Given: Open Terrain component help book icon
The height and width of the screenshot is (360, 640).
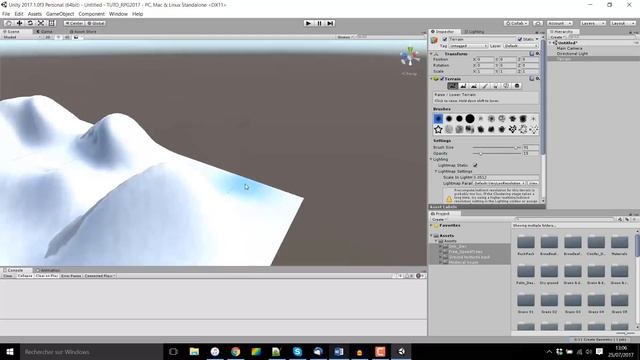Looking at the screenshot, I should (532, 78).
